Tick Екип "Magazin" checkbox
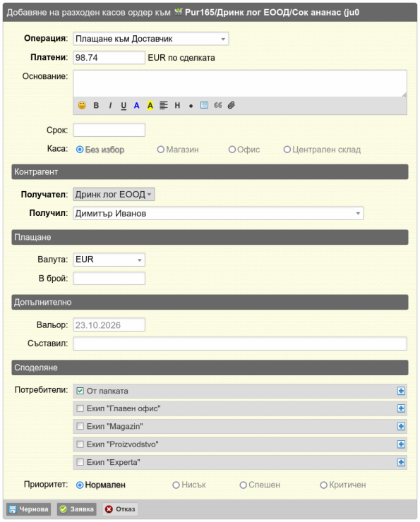 point(80,427)
